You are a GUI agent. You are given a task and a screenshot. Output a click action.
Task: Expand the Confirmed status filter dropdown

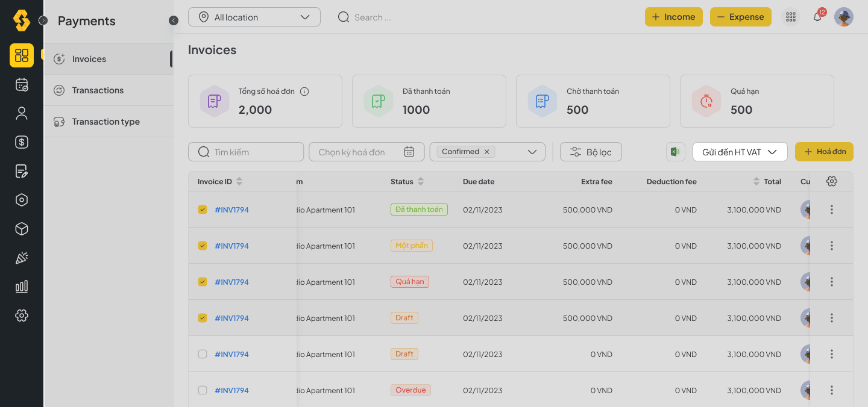pyautogui.click(x=532, y=152)
